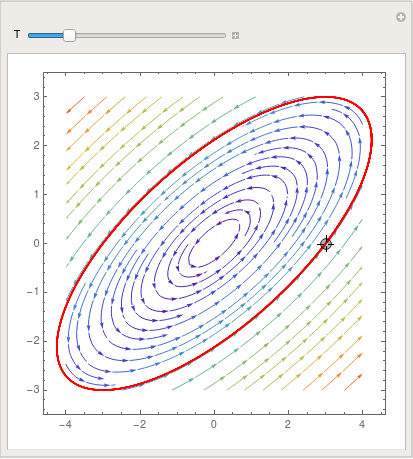Click the y-axis tick label 3

pos(36,96)
